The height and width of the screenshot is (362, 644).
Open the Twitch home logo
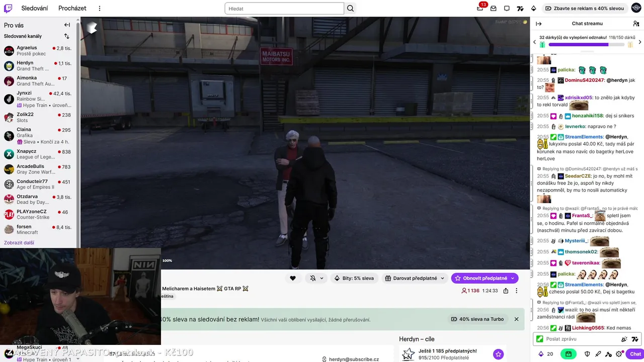(x=9, y=8)
